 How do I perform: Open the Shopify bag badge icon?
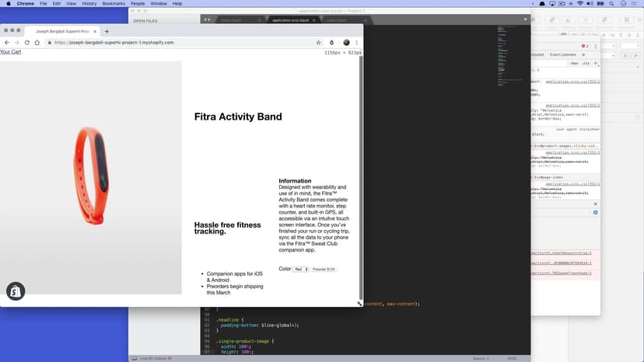(x=16, y=291)
